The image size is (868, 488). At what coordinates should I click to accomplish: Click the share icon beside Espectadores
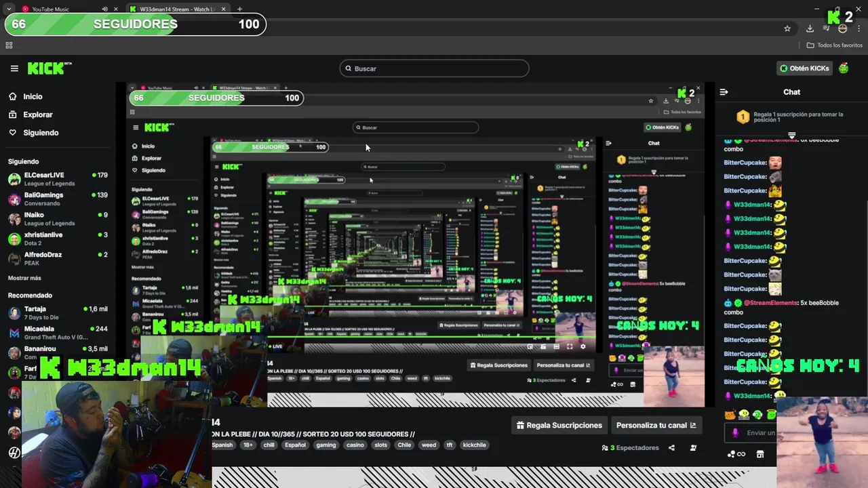point(671,448)
